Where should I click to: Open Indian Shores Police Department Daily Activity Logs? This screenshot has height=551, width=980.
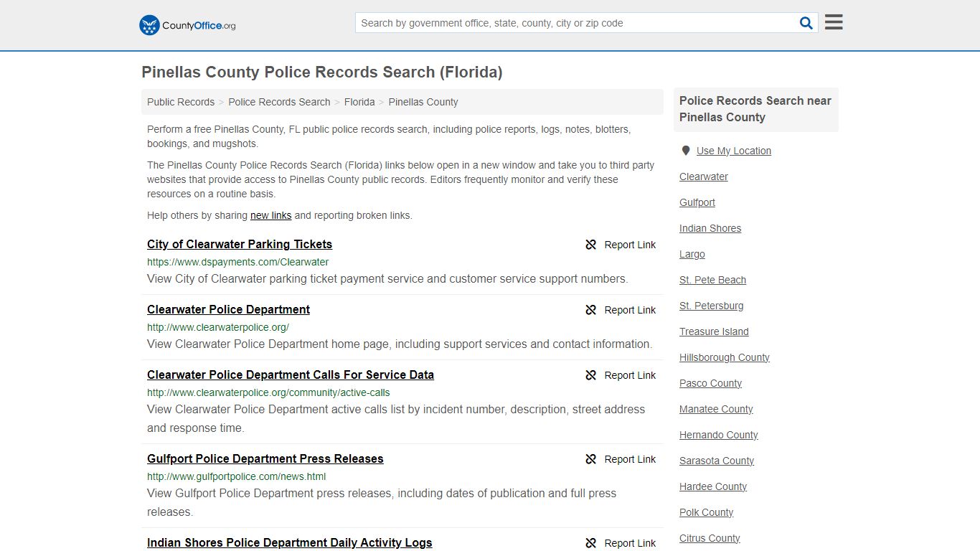click(x=290, y=542)
